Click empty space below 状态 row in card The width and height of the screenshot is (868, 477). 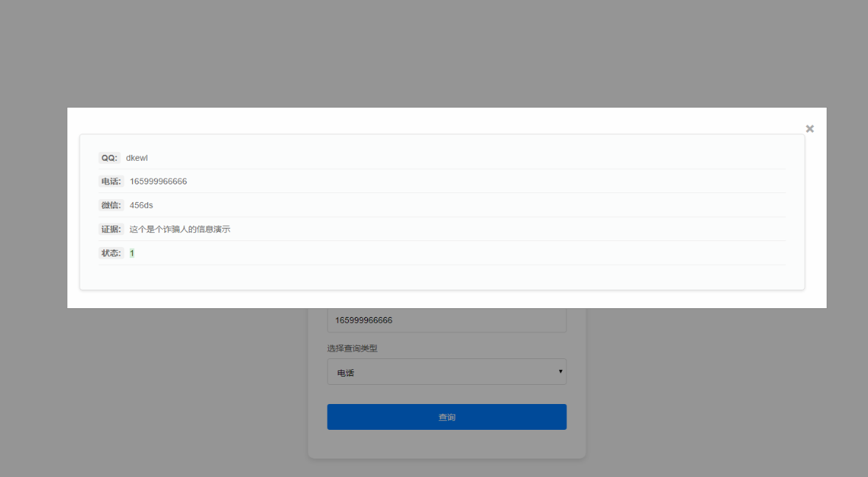[442, 277]
